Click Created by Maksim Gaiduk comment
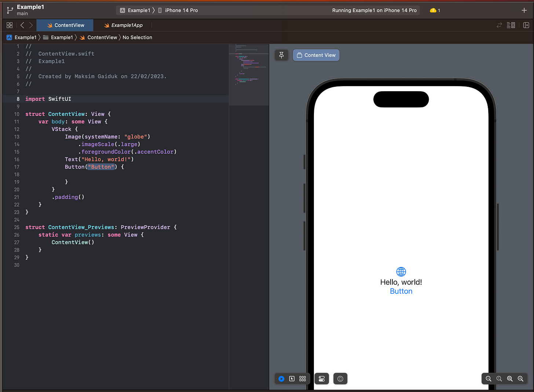This screenshot has width=534, height=392. point(102,77)
